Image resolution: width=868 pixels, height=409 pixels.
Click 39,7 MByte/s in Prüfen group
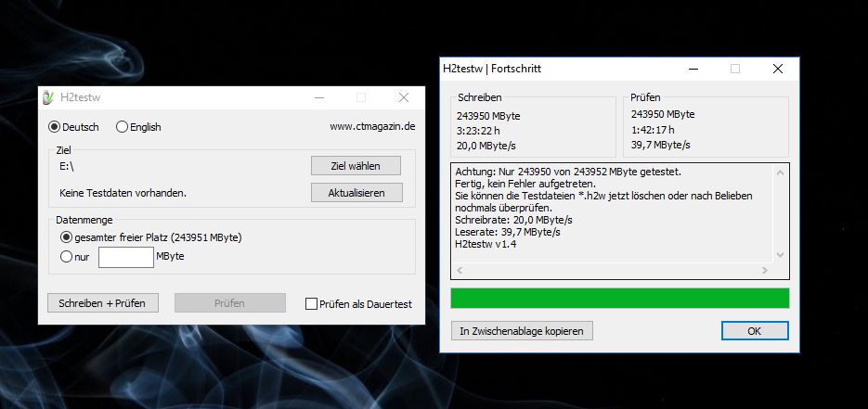660,145
